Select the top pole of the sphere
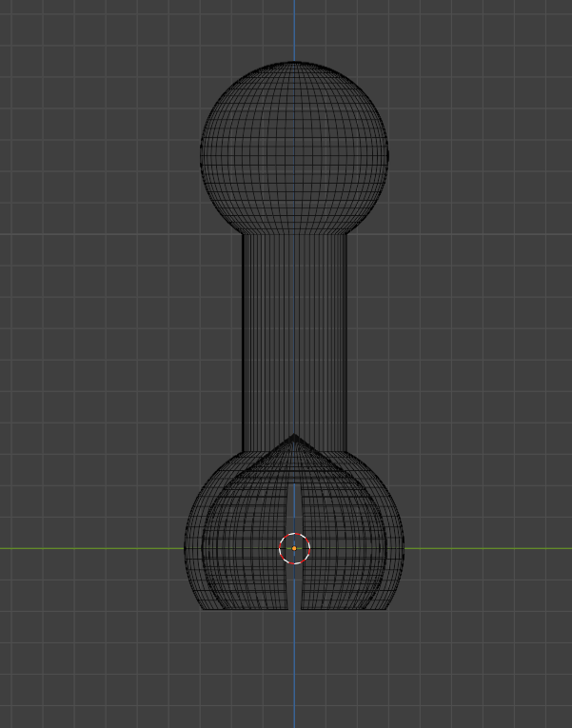 pos(294,63)
